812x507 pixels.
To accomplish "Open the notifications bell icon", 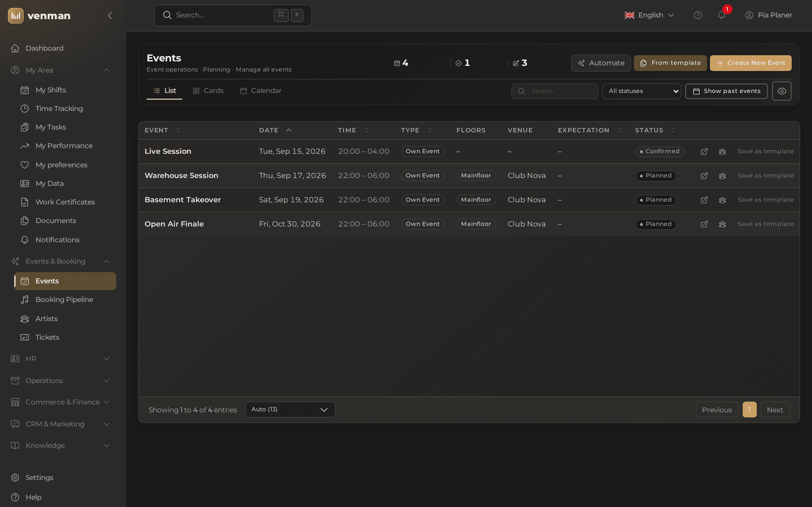I will pyautogui.click(x=721, y=15).
